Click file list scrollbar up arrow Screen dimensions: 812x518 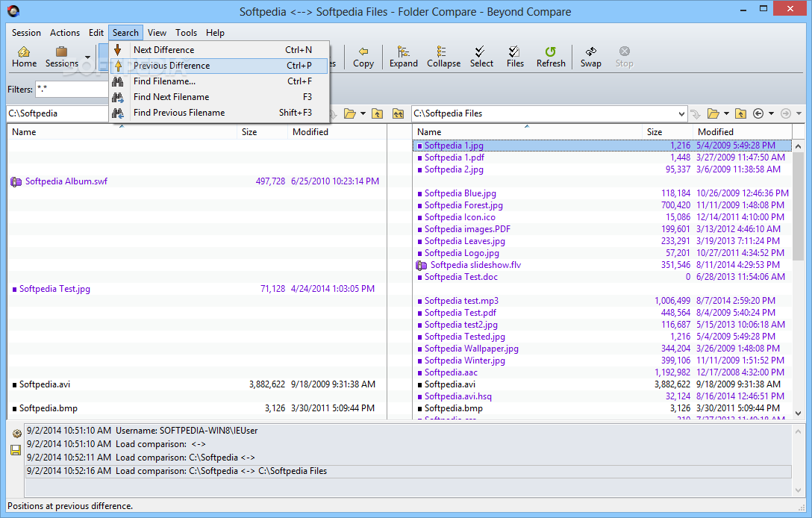[x=798, y=146]
